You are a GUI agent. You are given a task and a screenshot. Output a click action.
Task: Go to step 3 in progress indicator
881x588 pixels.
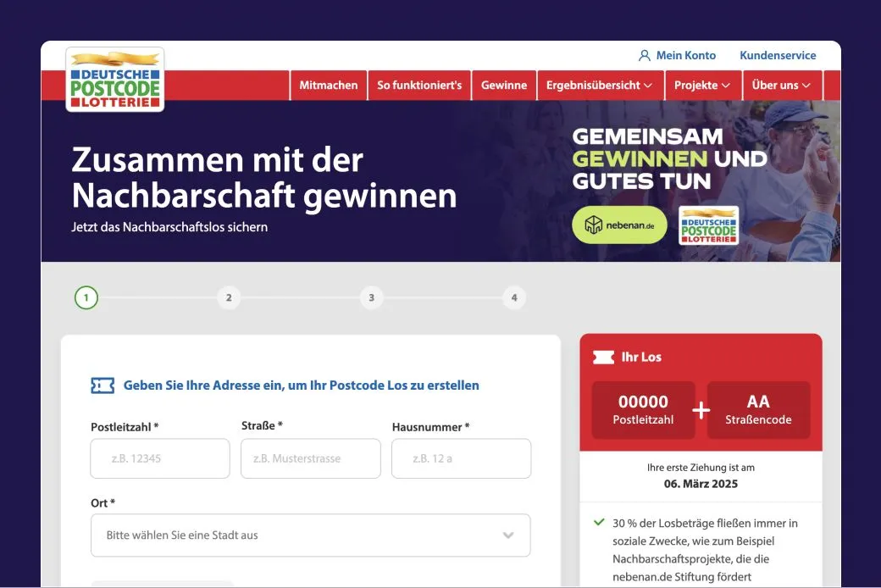coord(371,297)
